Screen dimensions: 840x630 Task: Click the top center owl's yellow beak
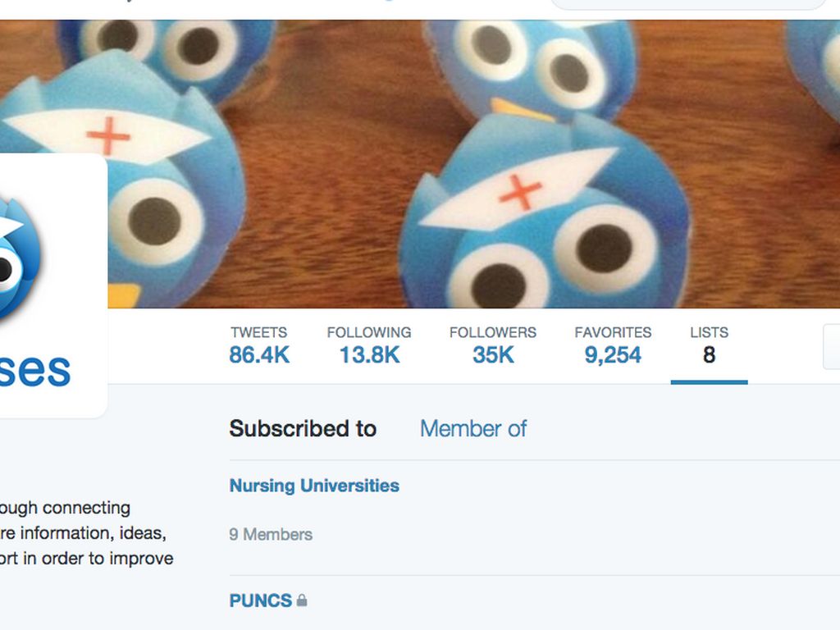coord(520,108)
